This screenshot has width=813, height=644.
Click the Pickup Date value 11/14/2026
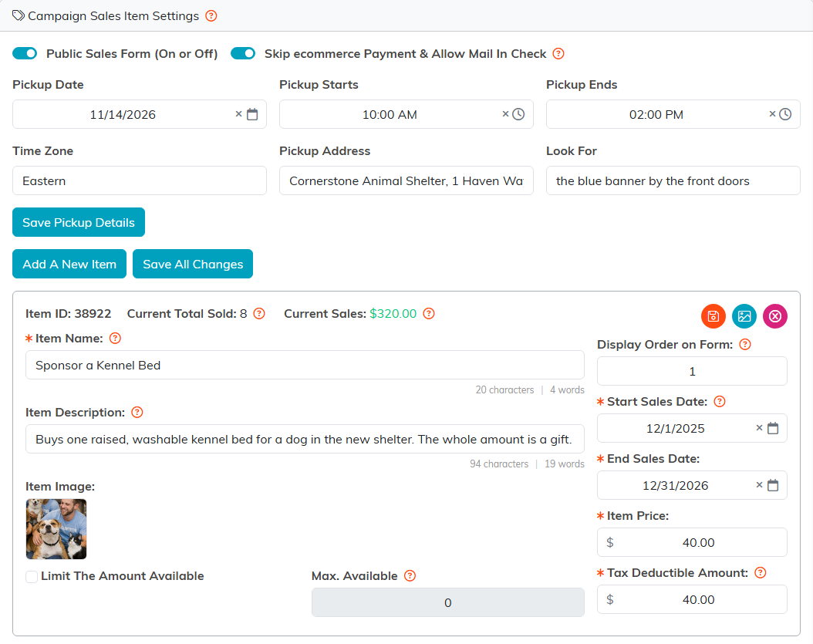coord(123,115)
